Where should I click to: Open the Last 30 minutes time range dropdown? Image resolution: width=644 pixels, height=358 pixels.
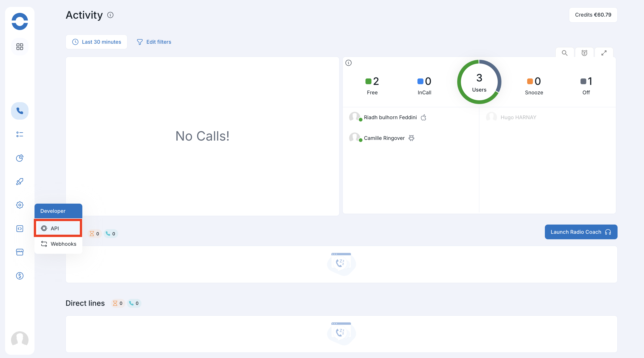[97, 42]
